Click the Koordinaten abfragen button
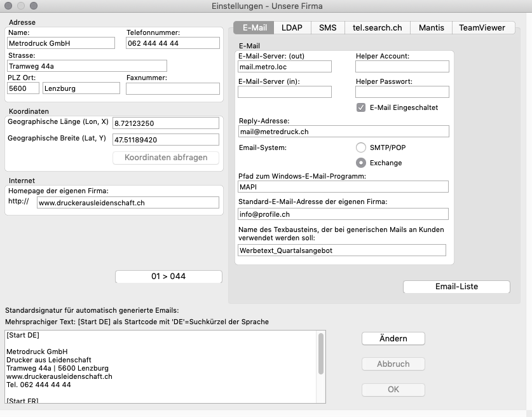Viewport: 532px width, 417px height. click(165, 158)
